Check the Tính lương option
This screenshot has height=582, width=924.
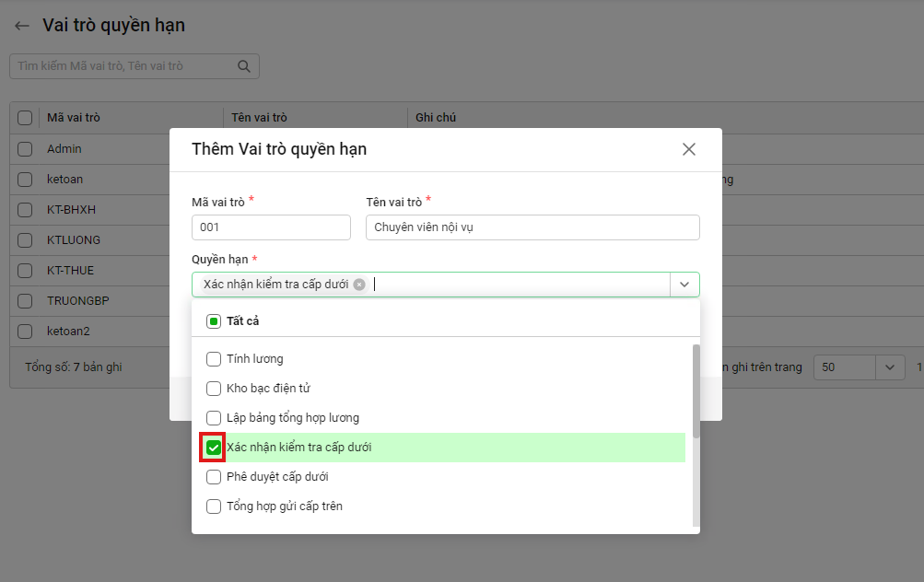(214, 359)
